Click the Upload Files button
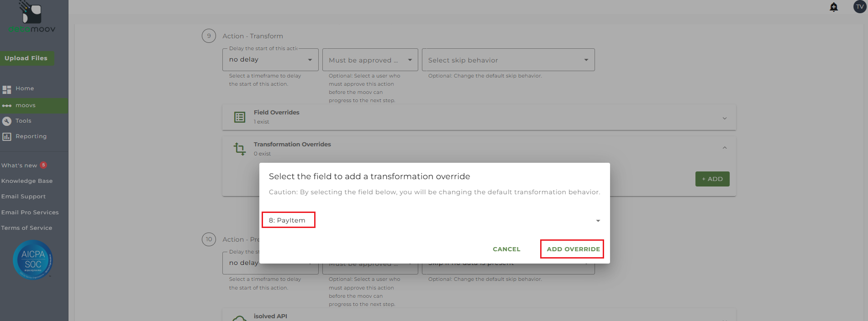This screenshot has height=321, width=868. pos(26,58)
